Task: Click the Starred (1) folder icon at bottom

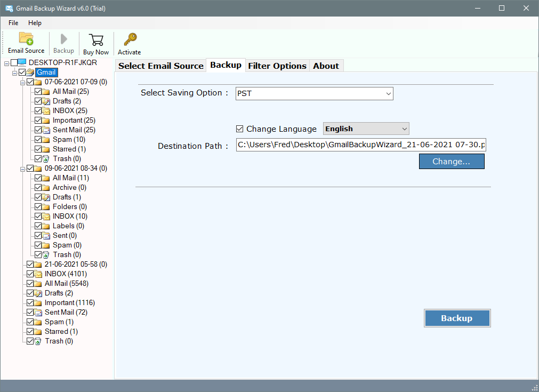Action: tap(38, 332)
